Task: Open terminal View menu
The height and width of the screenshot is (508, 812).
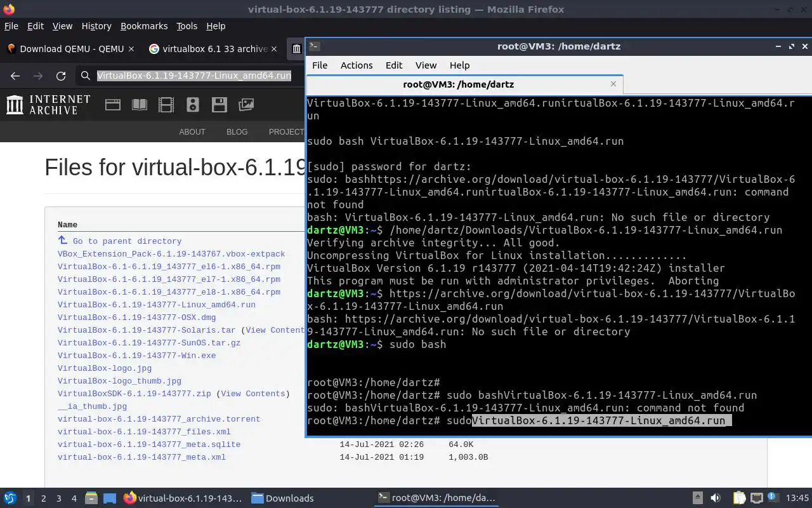Action: point(426,65)
